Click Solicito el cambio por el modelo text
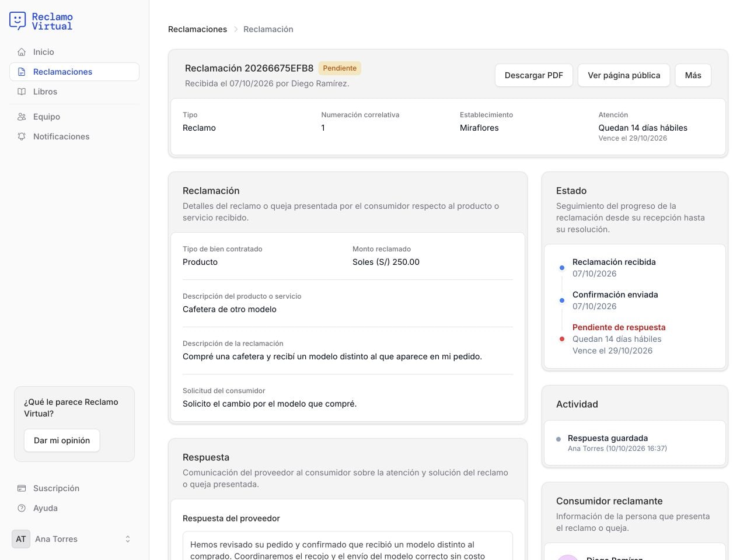 tap(270, 404)
